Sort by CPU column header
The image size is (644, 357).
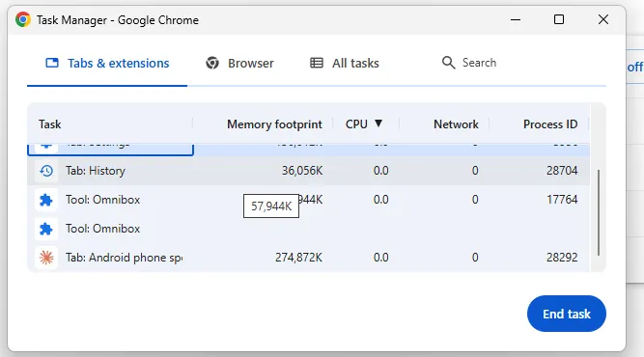point(356,124)
